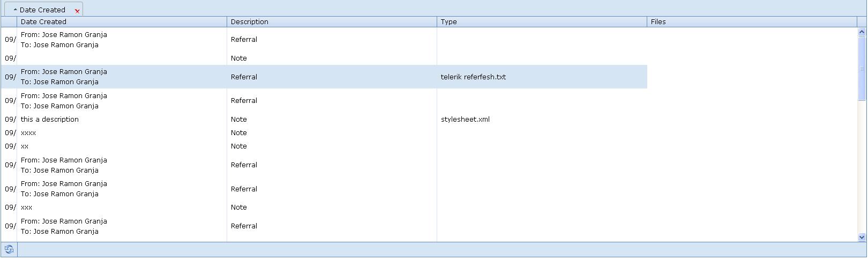This screenshot has width=868, height=260.
Task: Toggle sort arrow on Date Created group chip
Action: pos(16,10)
